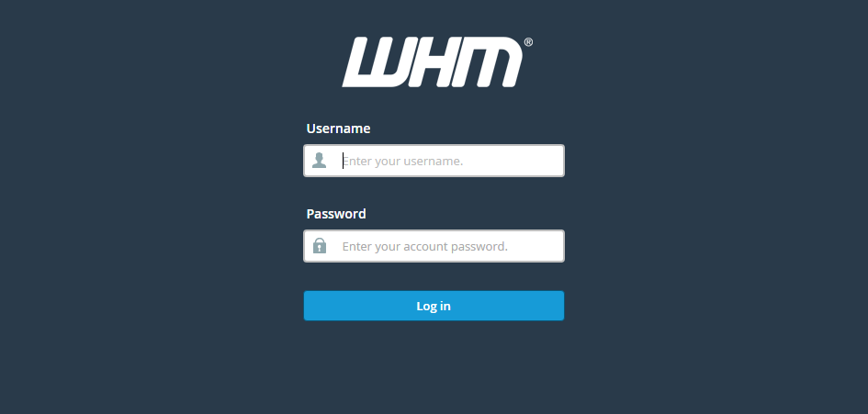Image resolution: width=868 pixels, height=414 pixels.
Task: Place cursor in the account password box
Action: [x=434, y=246]
